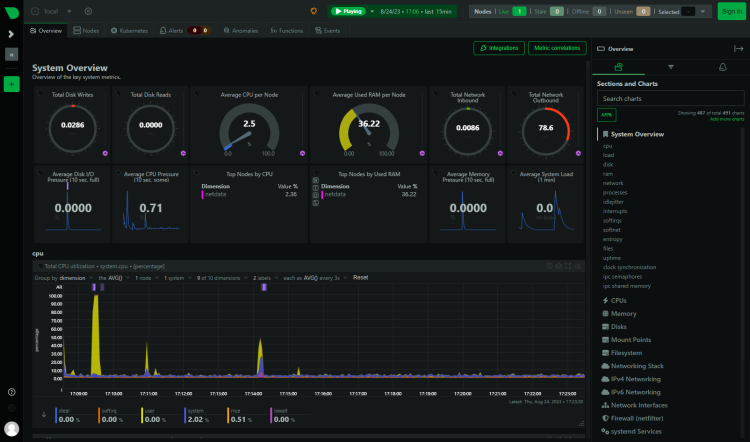This screenshot has height=442, width=750.
Task: Open the 9 of 10 dimensions dropdown
Action: [221, 278]
